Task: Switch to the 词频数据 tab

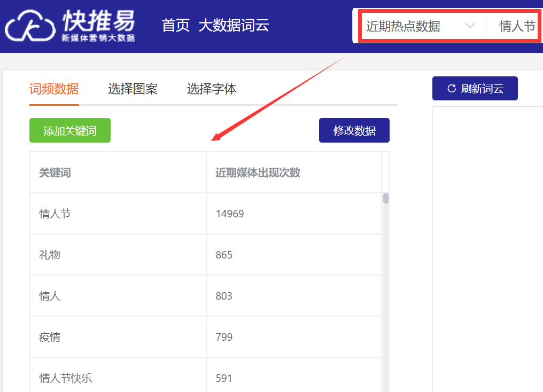Action: [x=54, y=89]
